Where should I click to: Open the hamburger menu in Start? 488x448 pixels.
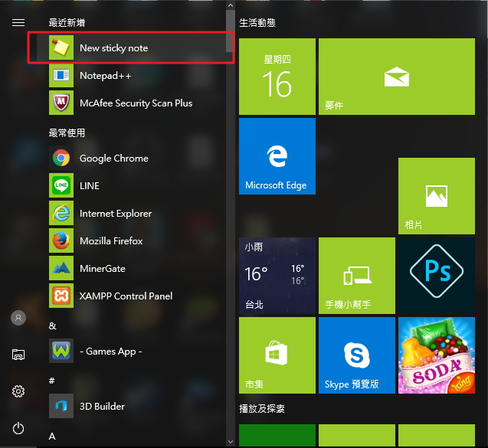click(x=18, y=23)
